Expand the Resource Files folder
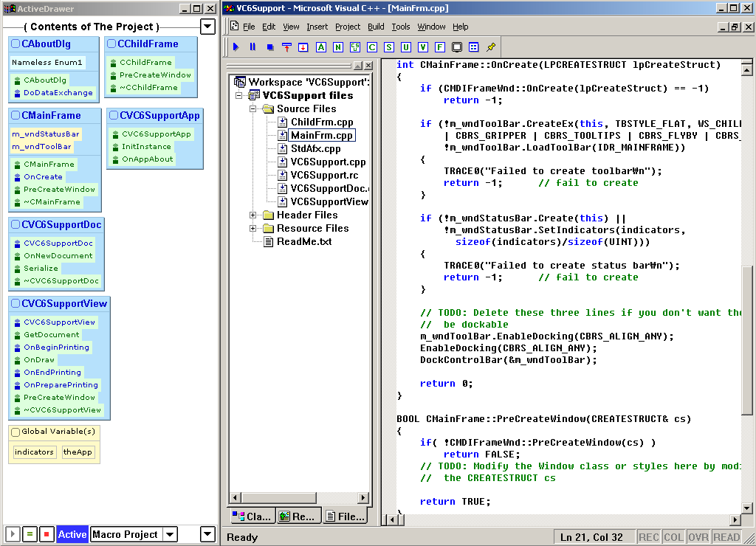The image size is (756, 546). [252, 229]
